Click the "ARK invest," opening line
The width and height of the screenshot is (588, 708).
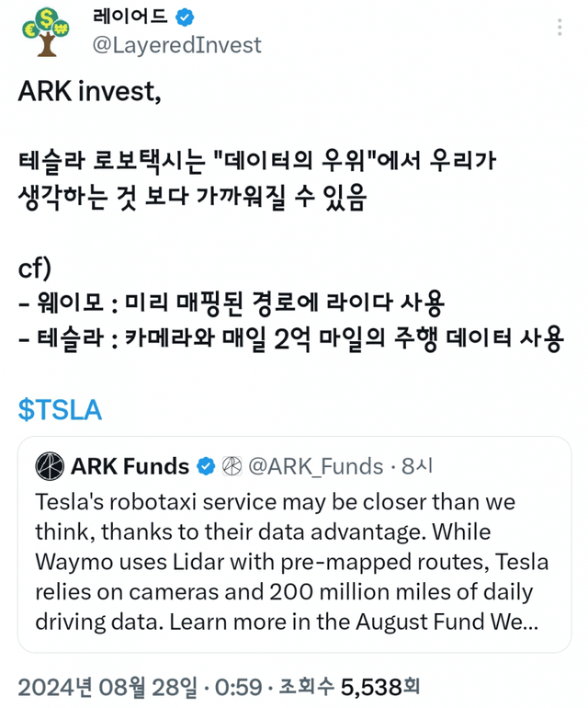click(89, 91)
